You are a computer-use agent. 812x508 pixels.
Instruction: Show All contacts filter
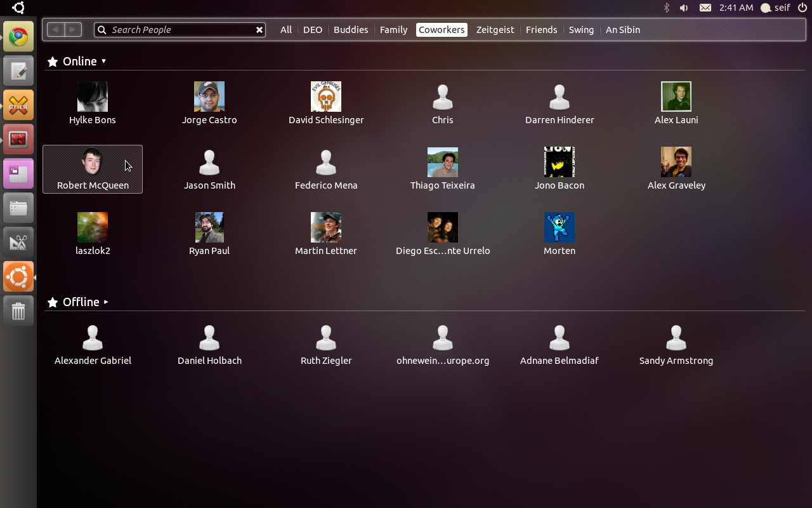click(x=286, y=30)
